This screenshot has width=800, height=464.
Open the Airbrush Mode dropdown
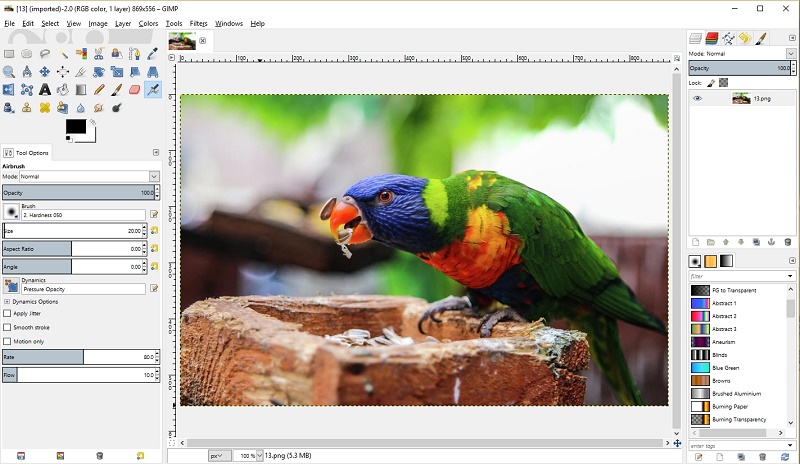click(89, 176)
